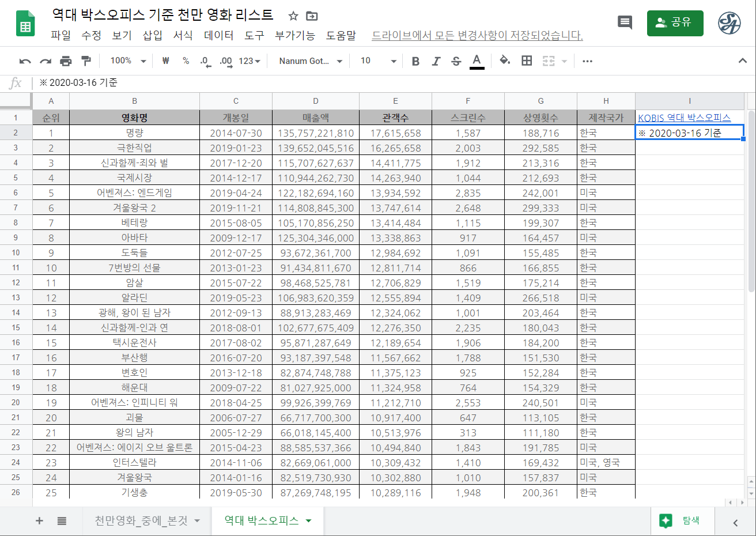
Task: Open the text color picker
Action: 477,61
